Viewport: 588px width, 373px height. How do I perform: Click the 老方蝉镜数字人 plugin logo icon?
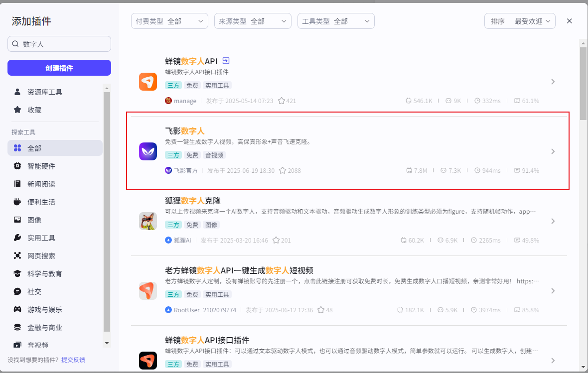148,291
